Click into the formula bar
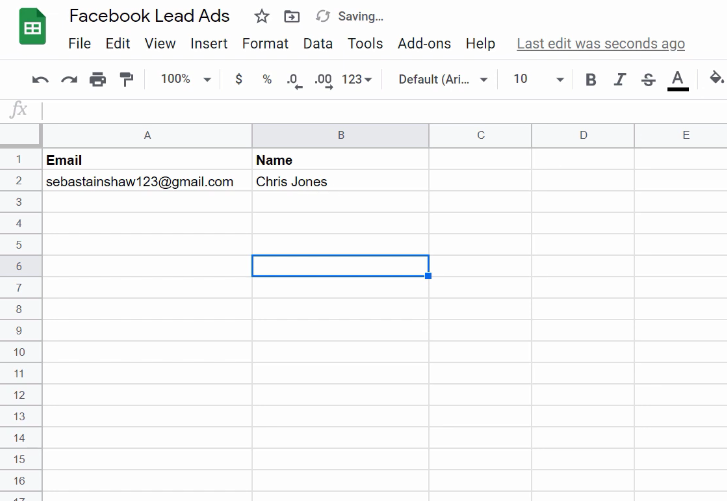727x501 pixels. [x=384, y=111]
